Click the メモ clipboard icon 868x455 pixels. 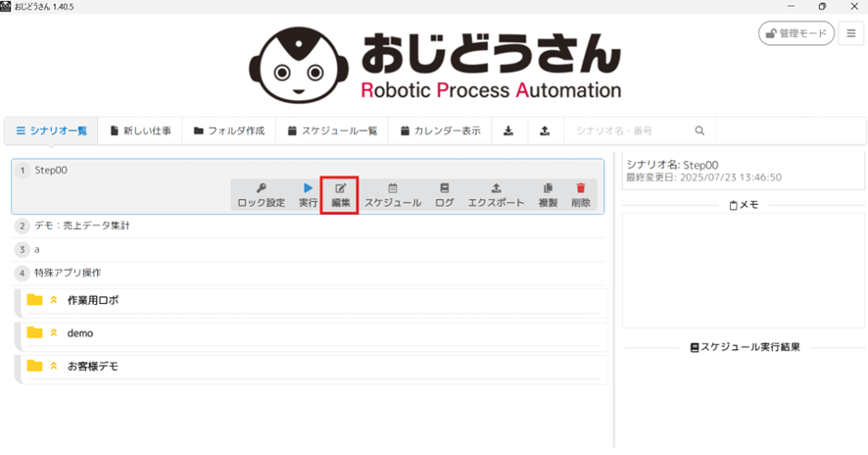point(733,206)
